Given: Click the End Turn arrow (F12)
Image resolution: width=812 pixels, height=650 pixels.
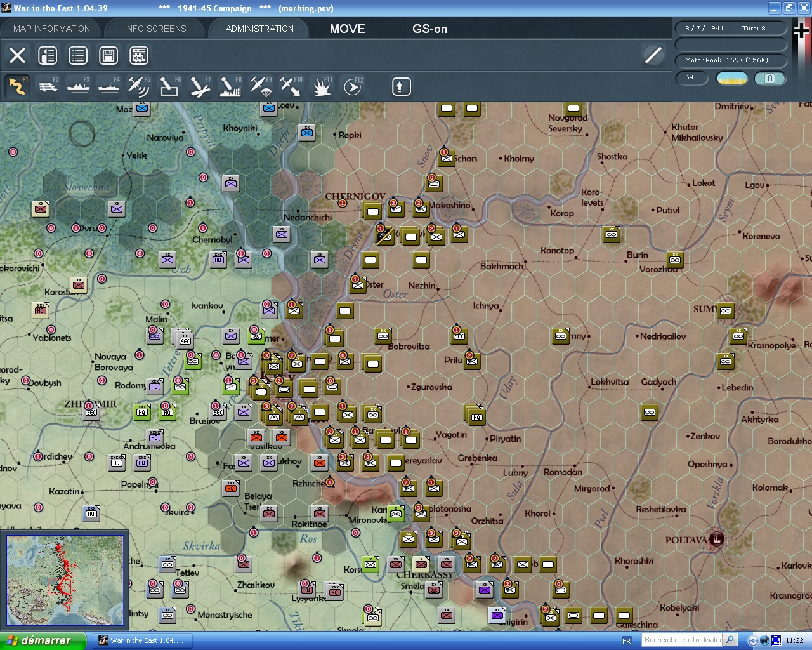Looking at the screenshot, I should pos(353,86).
